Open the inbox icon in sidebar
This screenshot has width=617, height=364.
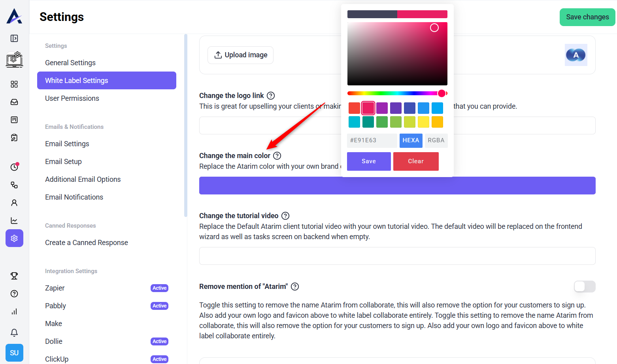coord(14,102)
